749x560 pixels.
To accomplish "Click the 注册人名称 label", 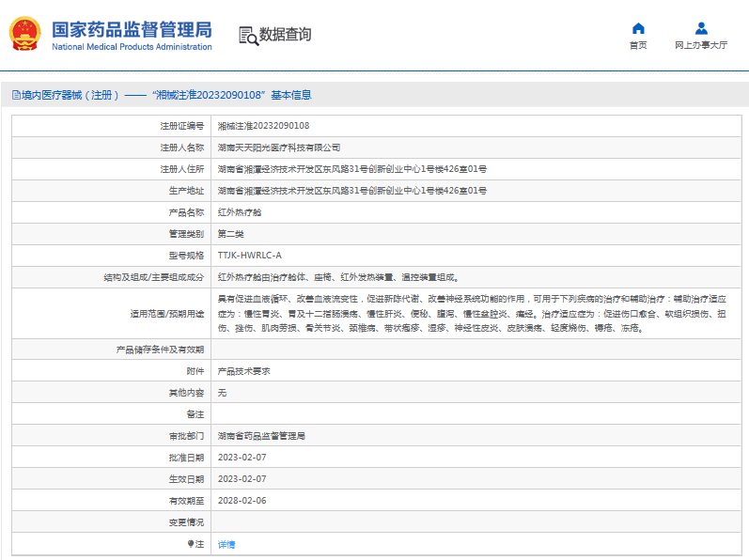I will coord(182,148).
